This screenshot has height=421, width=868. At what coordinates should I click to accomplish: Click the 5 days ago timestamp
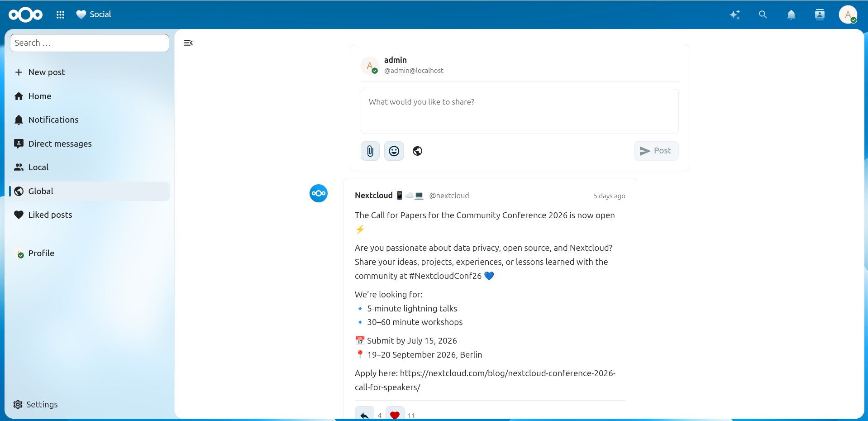pos(609,196)
